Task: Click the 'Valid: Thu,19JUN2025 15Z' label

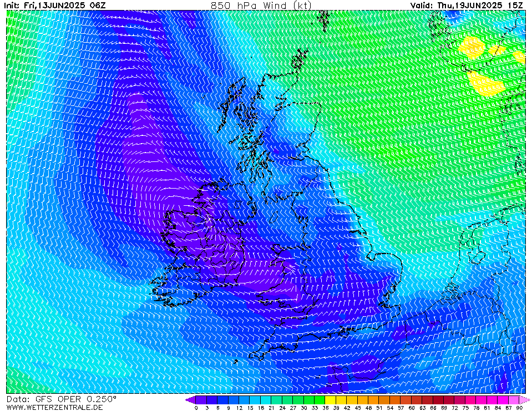Action: point(467,6)
